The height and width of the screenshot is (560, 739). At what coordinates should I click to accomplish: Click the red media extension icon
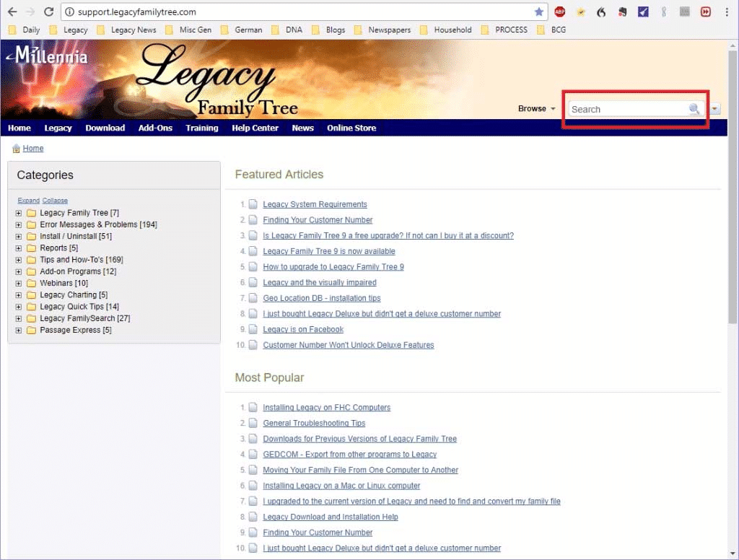(x=706, y=12)
